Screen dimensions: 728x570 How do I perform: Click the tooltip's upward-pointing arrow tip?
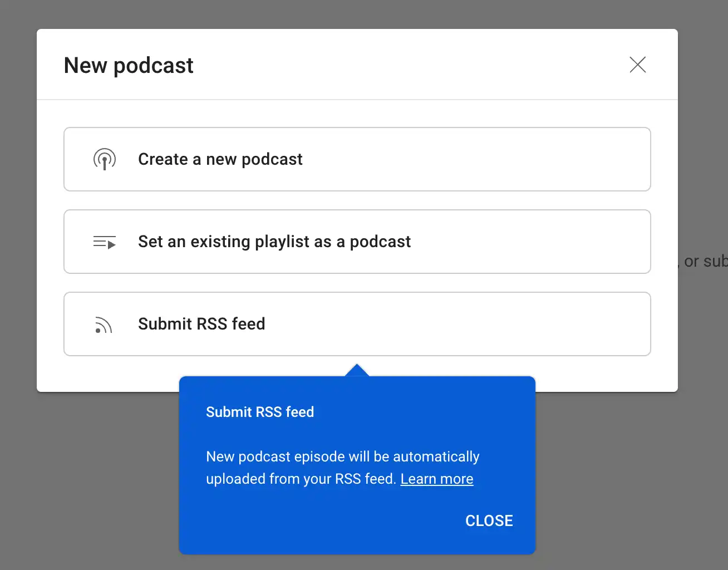(x=357, y=370)
